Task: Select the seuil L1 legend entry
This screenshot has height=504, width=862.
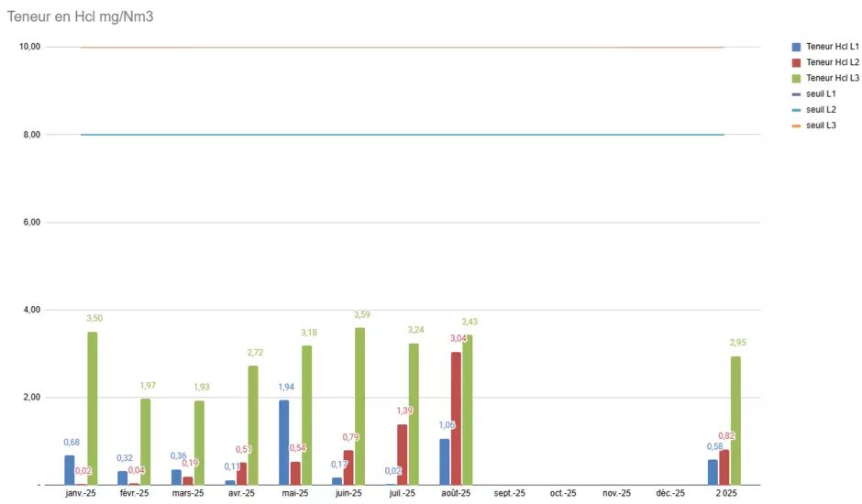Action: click(x=820, y=93)
